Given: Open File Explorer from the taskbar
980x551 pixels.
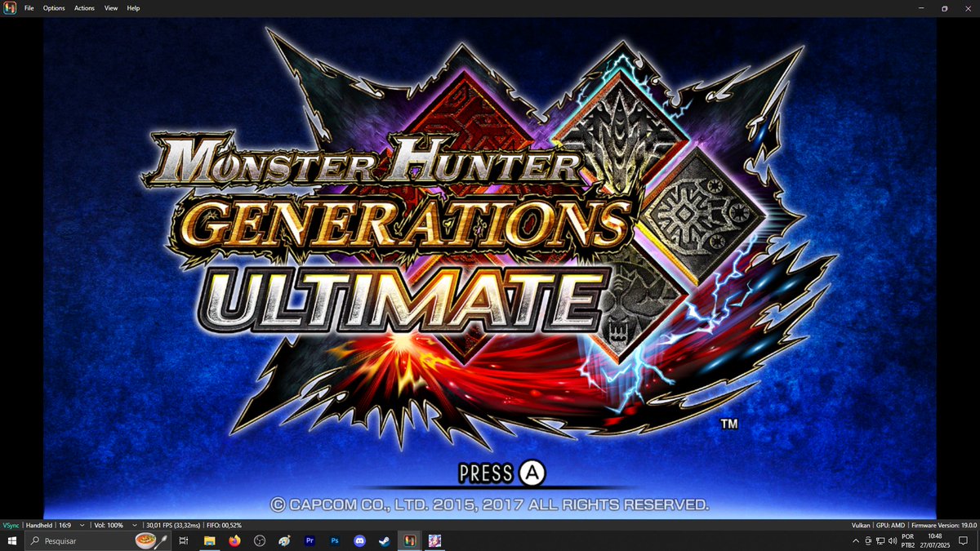Looking at the screenshot, I should (209, 540).
